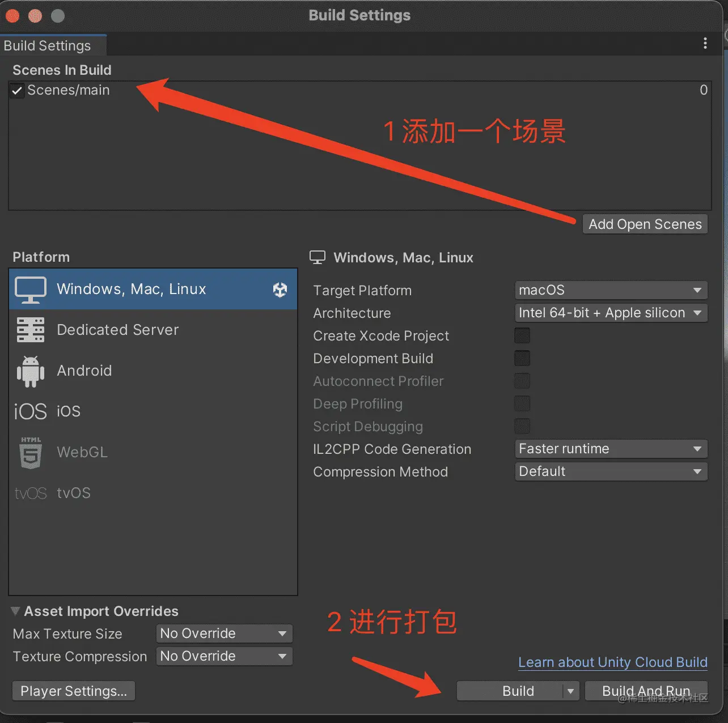Select the Scenes/main scene row

[360, 90]
